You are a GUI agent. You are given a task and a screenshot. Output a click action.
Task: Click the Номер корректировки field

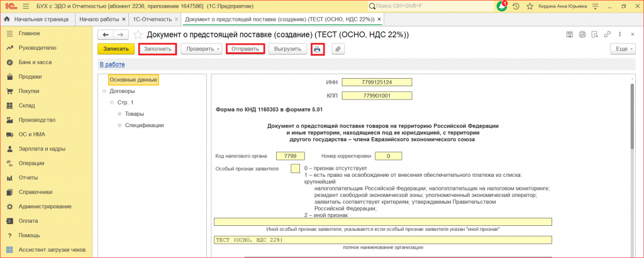tap(389, 156)
